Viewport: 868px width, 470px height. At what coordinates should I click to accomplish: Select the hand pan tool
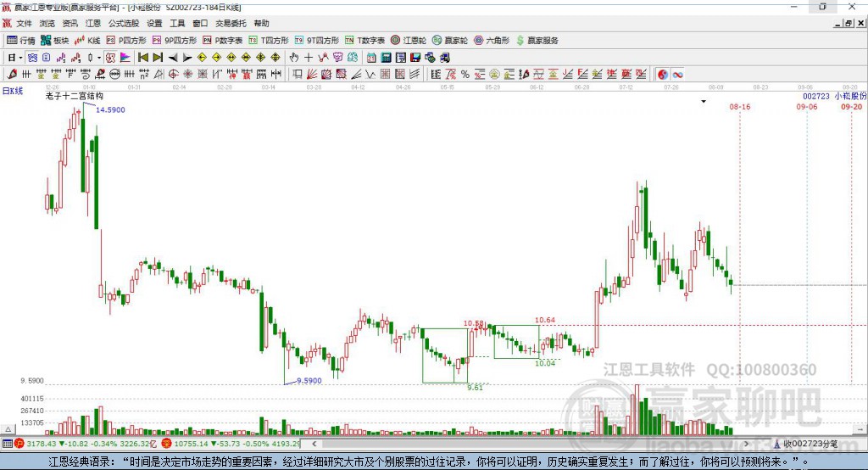point(294,58)
